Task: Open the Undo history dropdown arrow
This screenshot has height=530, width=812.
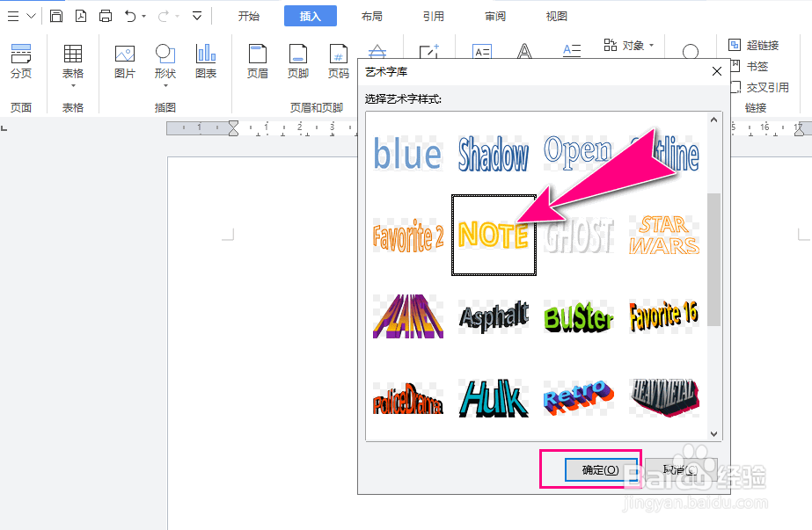Action: coord(144,17)
